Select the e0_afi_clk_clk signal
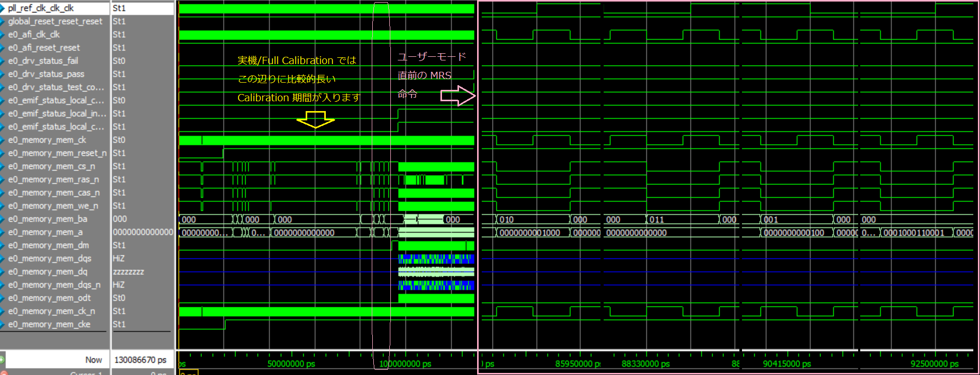This screenshot has width=980, height=375. pyautogui.click(x=34, y=35)
